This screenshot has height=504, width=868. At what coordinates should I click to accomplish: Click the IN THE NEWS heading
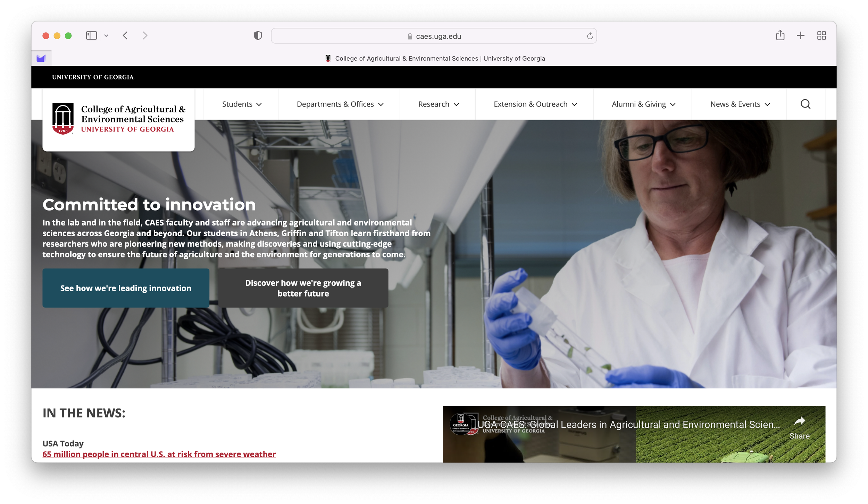[x=84, y=413]
